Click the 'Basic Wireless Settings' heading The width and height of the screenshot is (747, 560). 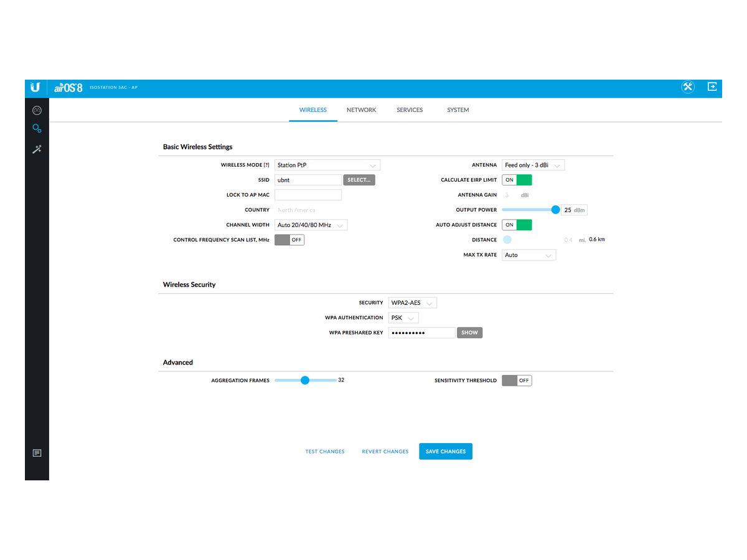[198, 147]
